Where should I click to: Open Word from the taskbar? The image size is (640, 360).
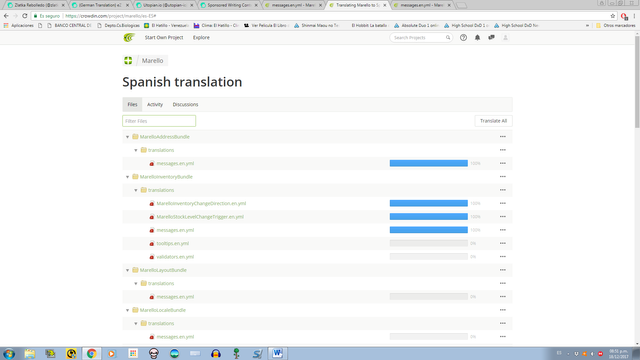click(278, 353)
